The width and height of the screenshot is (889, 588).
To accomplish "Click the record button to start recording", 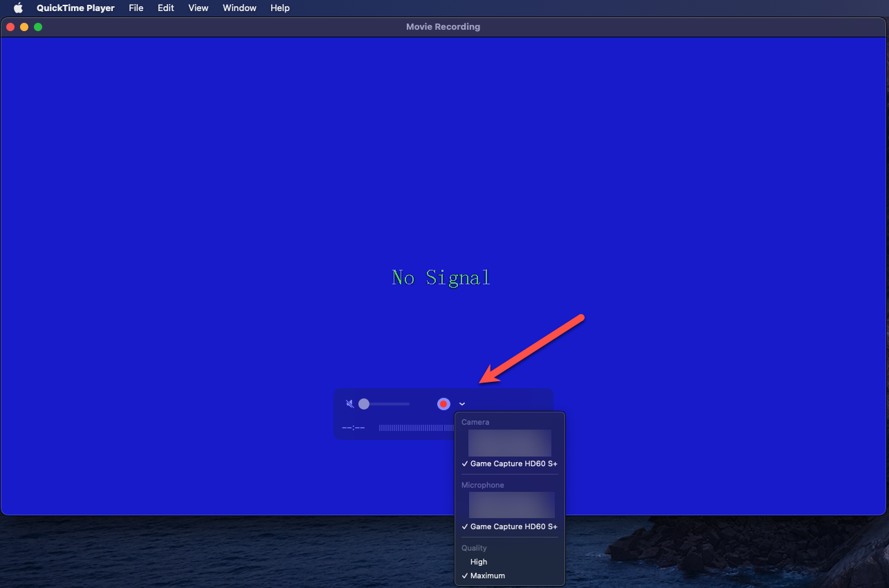I will [443, 403].
